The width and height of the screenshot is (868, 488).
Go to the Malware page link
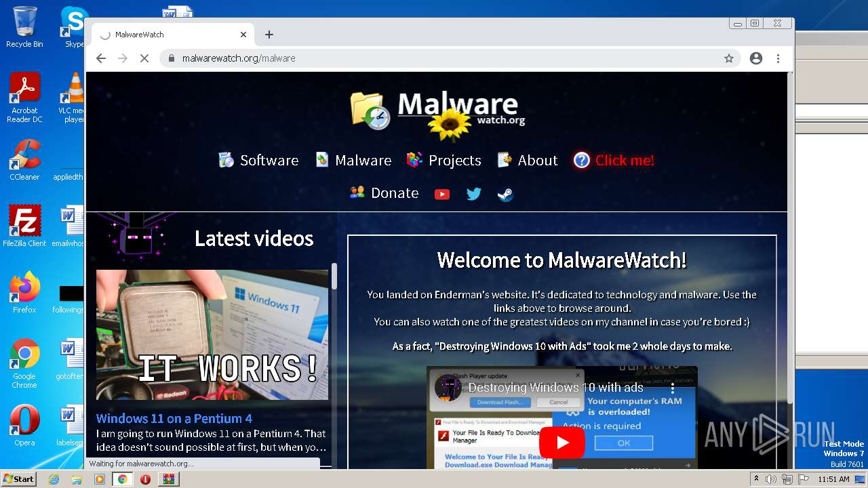click(353, 160)
